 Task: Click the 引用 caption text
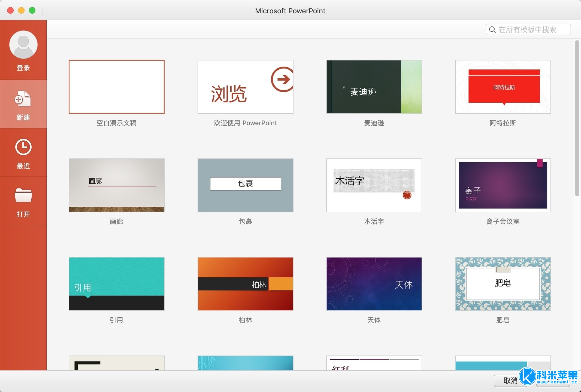117,320
